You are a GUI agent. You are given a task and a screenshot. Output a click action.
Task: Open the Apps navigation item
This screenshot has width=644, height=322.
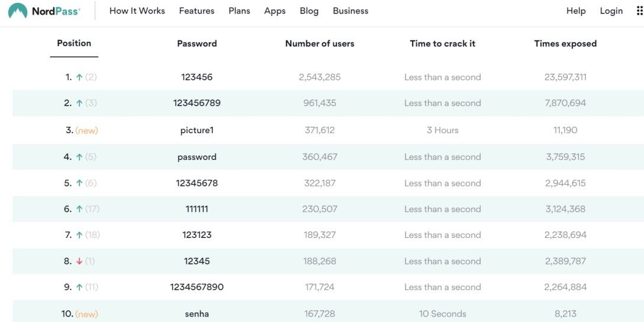pos(275,11)
